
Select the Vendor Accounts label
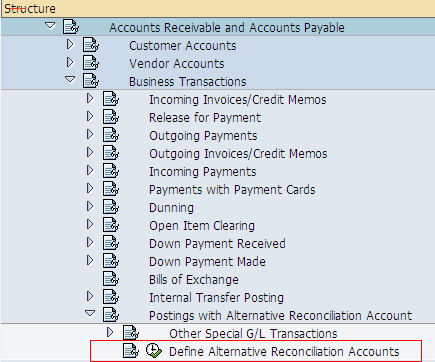177,63
